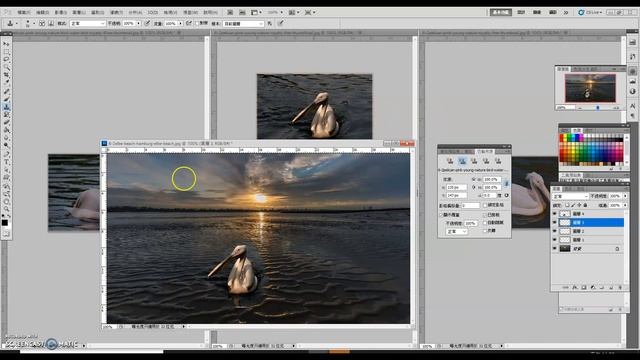
Task: Switch to the 顏色 tab beside the swatches
Action: pyautogui.click(x=565, y=130)
